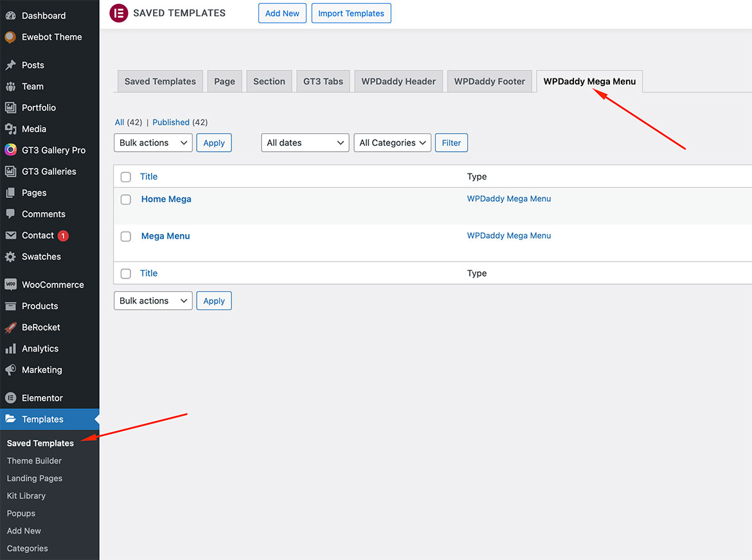Image resolution: width=752 pixels, height=560 pixels.
Task: Click the Ewebot Theme avatar icon
Action: point(10,37)
